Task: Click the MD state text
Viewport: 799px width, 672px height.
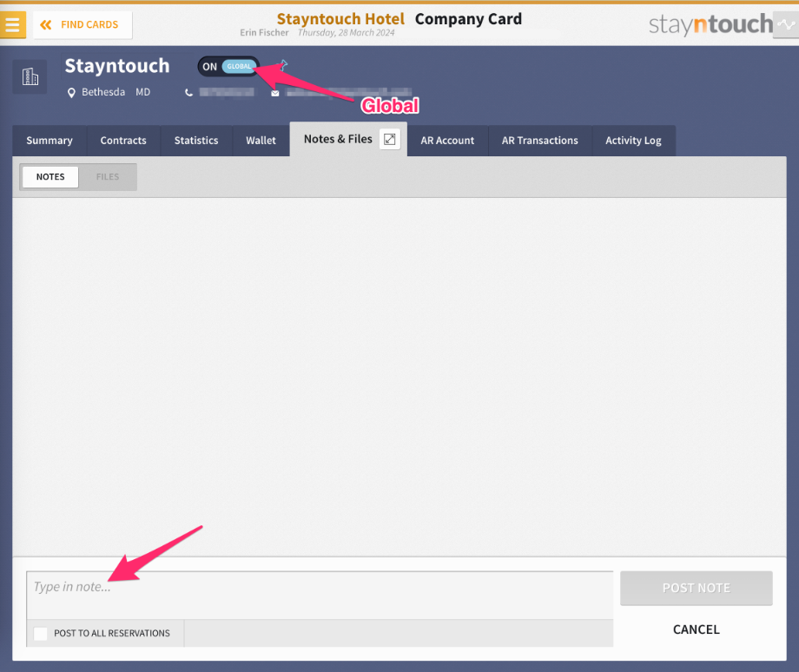Action: pos(142,92)
